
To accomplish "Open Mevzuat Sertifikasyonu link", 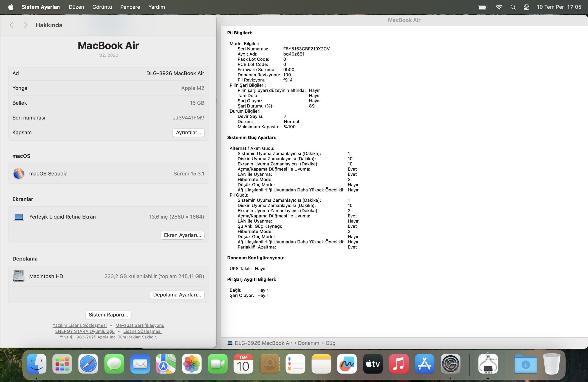I will click(x=140, y=325).
